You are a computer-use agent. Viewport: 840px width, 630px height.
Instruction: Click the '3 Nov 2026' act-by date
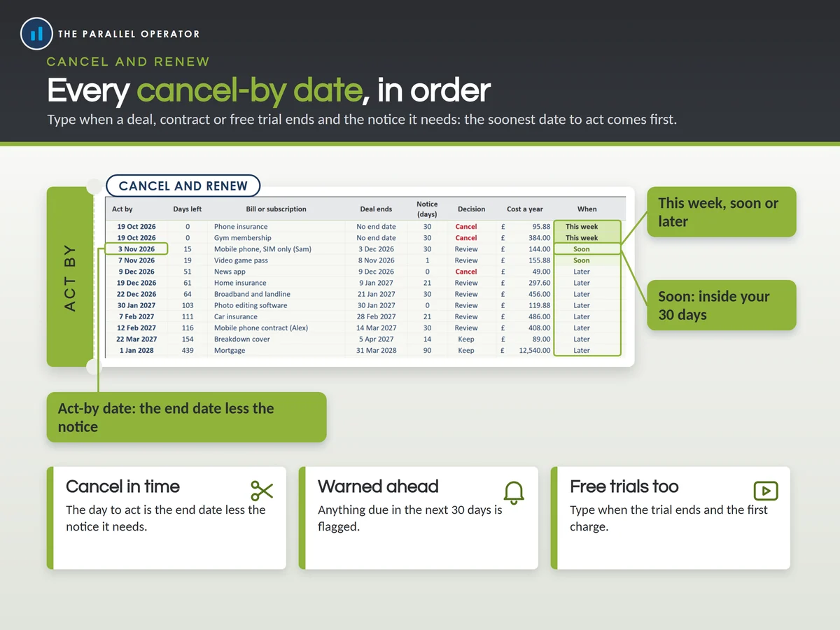[x=136, y=249]
